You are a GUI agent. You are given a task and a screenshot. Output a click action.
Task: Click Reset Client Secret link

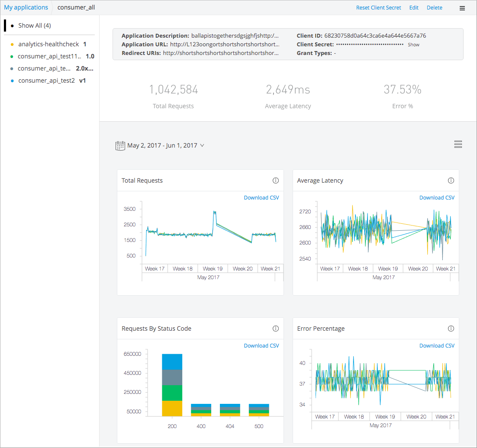[x=378, y=8]
